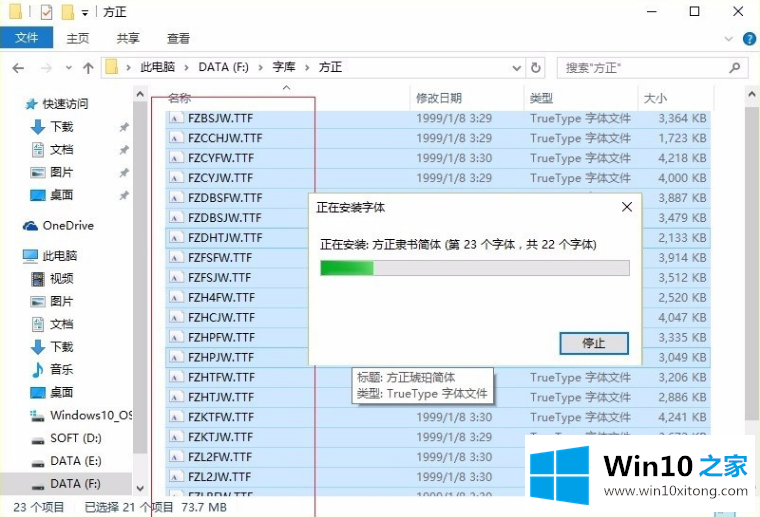Open the 共享 ribbon tab

128,38
